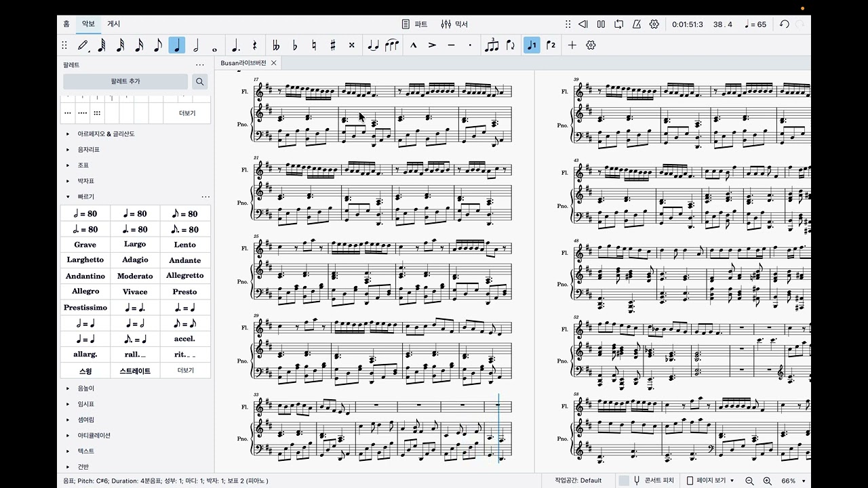
Task: Add a slur from the toolbar
Action: coord(392,45)
